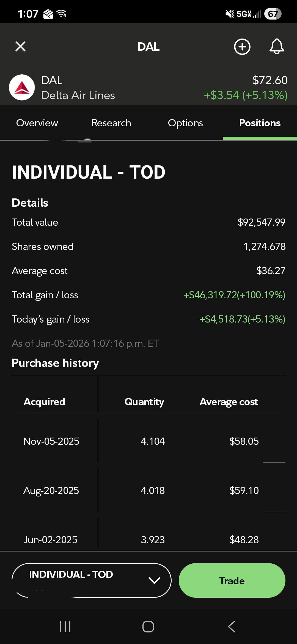The width and height of the screenshot is (297, 644).
Task: Tap the account selector chevron arrow
Action: pos(154,580)
